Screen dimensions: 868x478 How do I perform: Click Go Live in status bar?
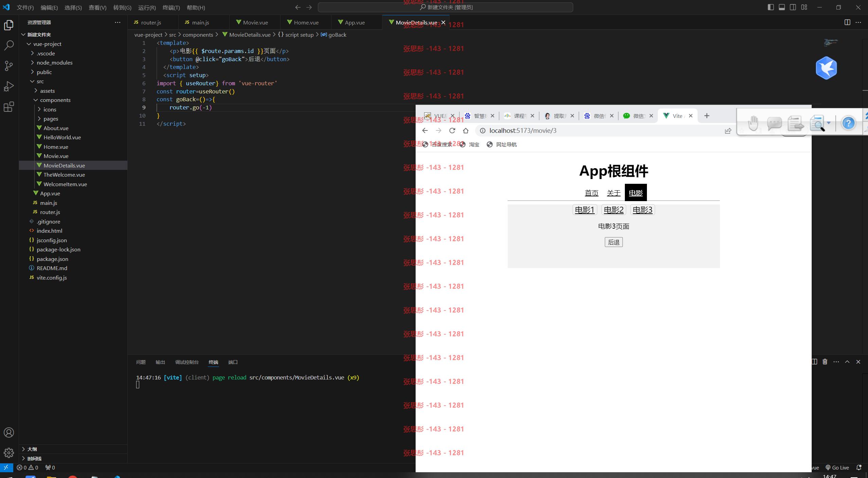click(837, 467)
